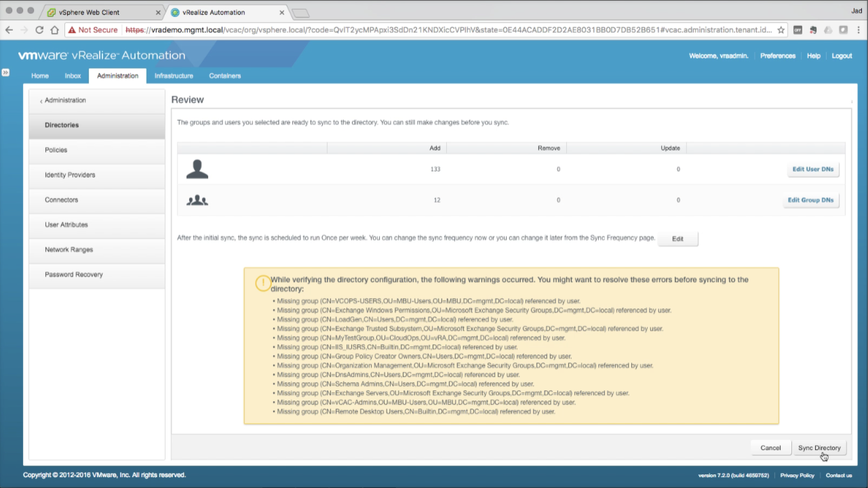Click the VMware vRealize Automation logo
Viewport: 868px width, 488px height.
102,56
